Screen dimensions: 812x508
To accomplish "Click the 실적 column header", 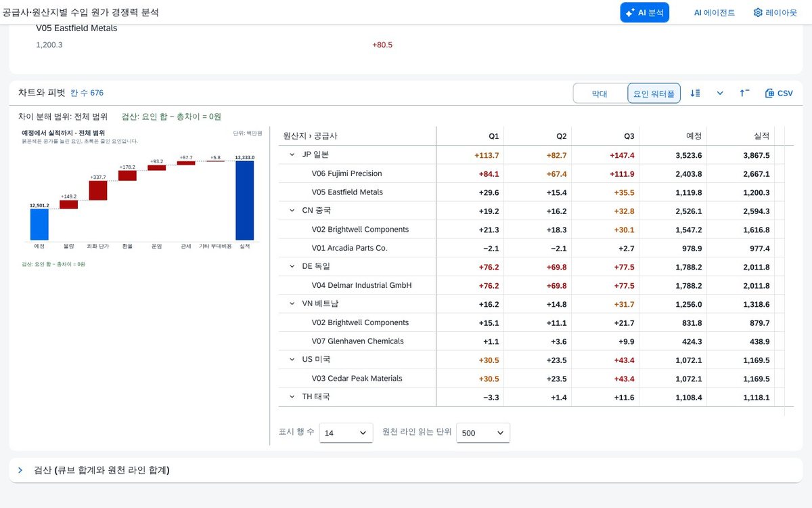I will (741, 135).
